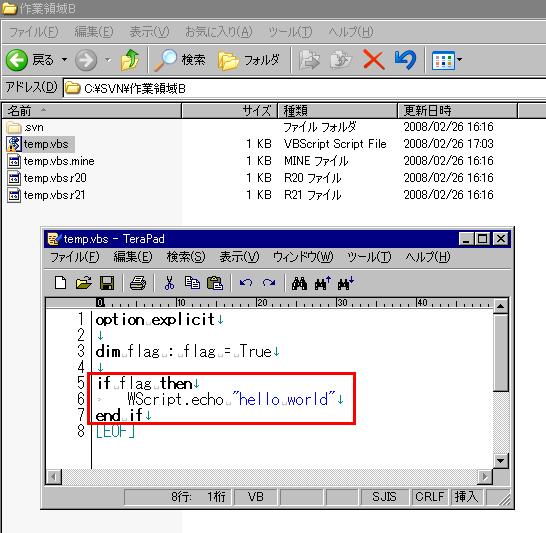This screenshot has width=546, height=533.
Task: Click the Paste clipboard icon in TeraPad
Action: [x=215, y=283]
